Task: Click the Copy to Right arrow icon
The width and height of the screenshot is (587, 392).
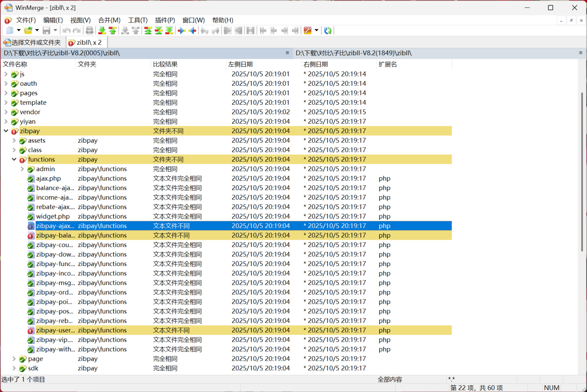Action: click(x=182, y=30)
